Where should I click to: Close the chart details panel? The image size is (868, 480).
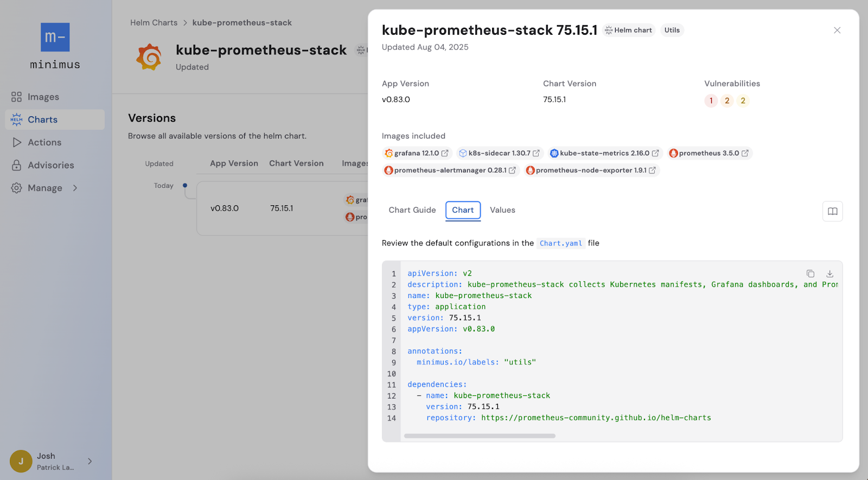pos(837,30)
